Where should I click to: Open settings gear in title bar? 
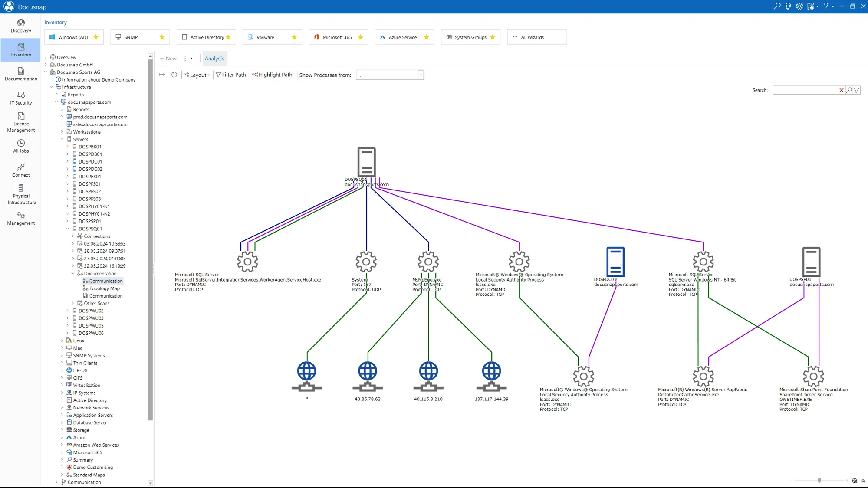(x=799, y=6)
